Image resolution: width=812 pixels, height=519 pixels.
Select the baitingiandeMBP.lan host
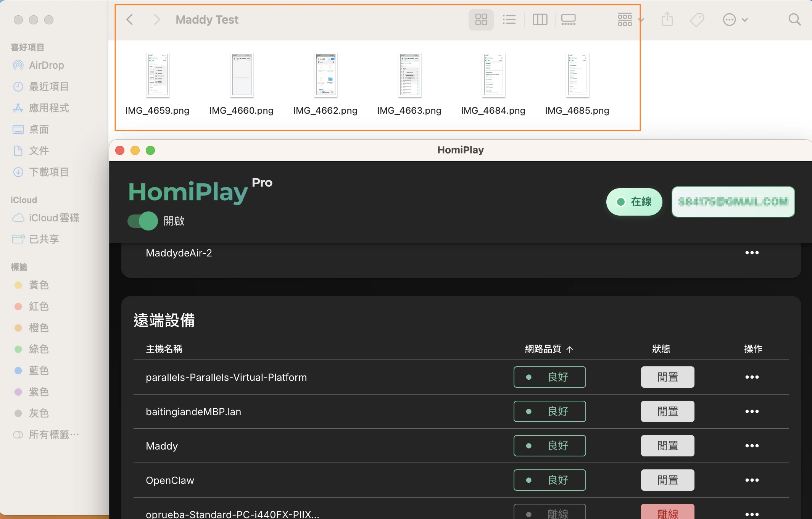[193, 412]
